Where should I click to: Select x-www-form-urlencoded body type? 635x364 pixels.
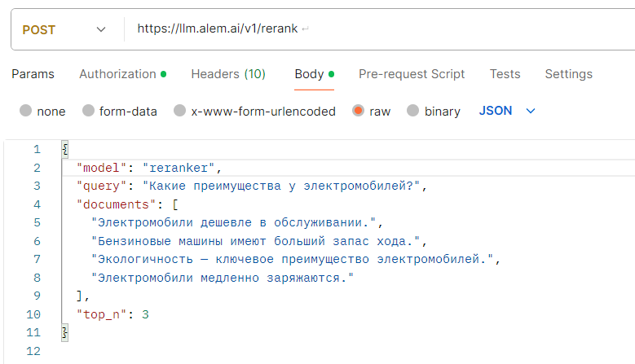tap(180, 111)
